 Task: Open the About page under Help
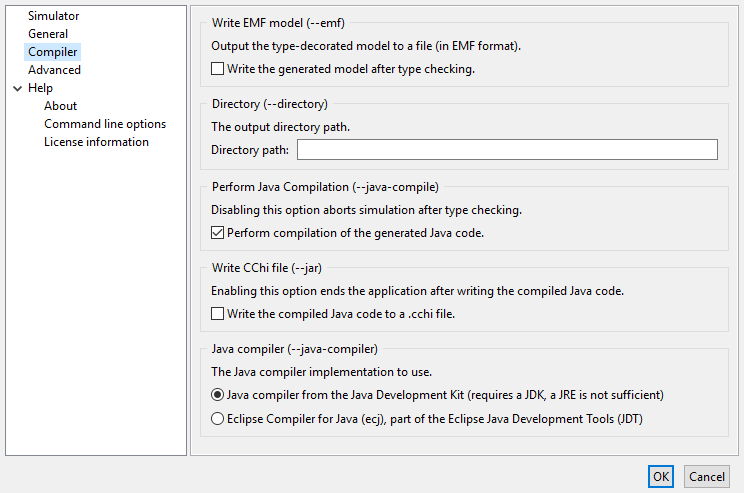[x=60, y=106]
